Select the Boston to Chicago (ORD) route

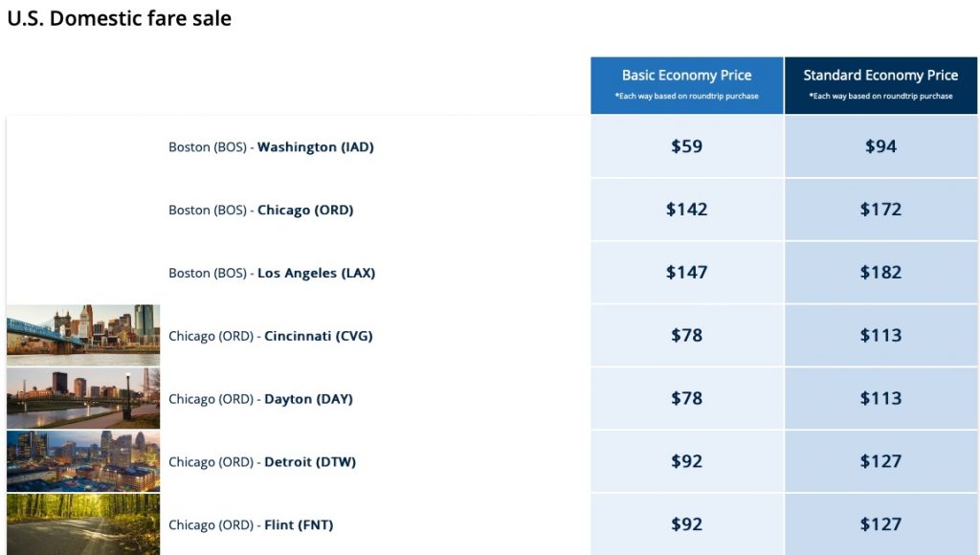(x=260, y=211)
